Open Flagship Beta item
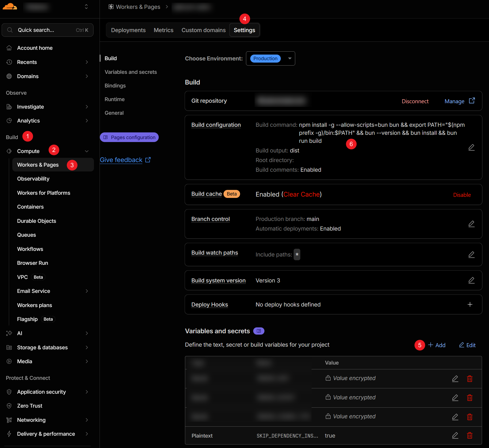Screen dimensions: 489x448 tap(36, 319)
